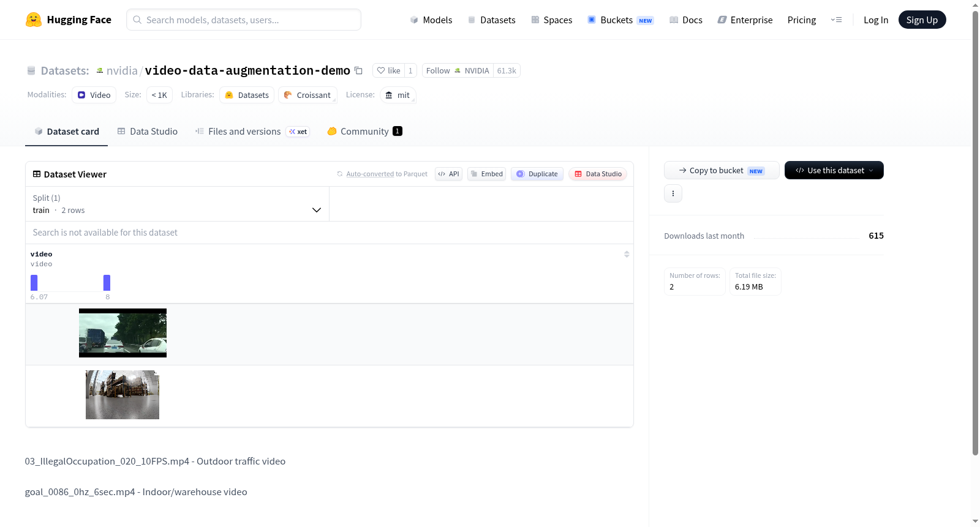The width and height of the screenshot is (980, 527).
Task: Open Data Studio from viewer header
Action: click(x=598, y=174)
